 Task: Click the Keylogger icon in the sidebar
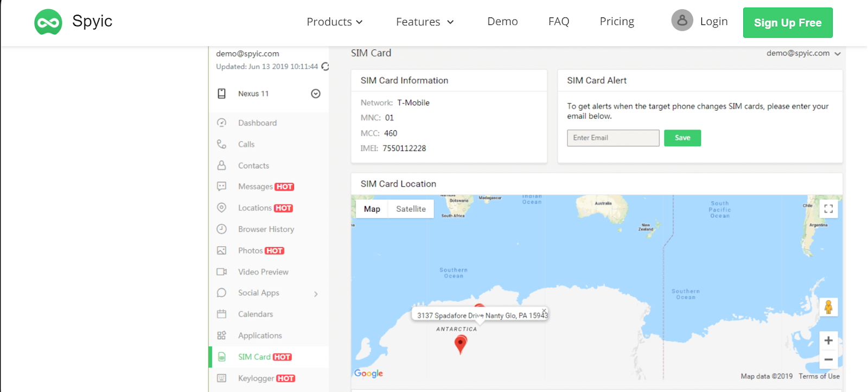click(x=221, y=378)
